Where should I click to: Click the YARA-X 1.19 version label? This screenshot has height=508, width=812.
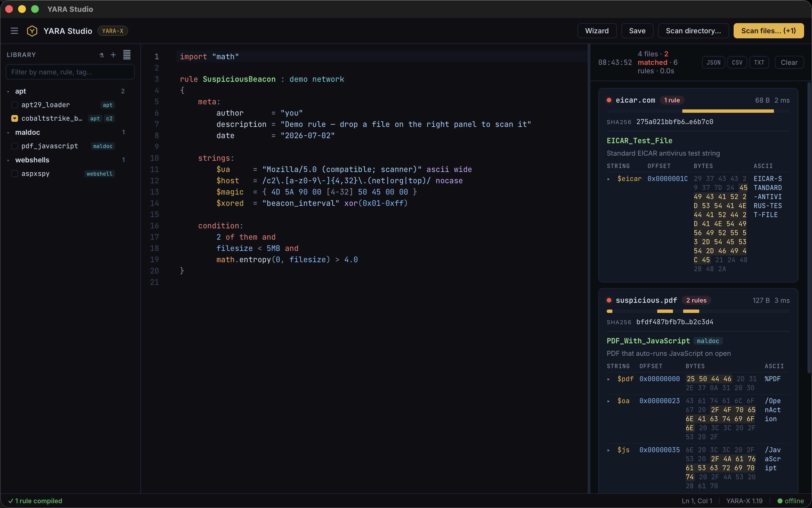744,501
